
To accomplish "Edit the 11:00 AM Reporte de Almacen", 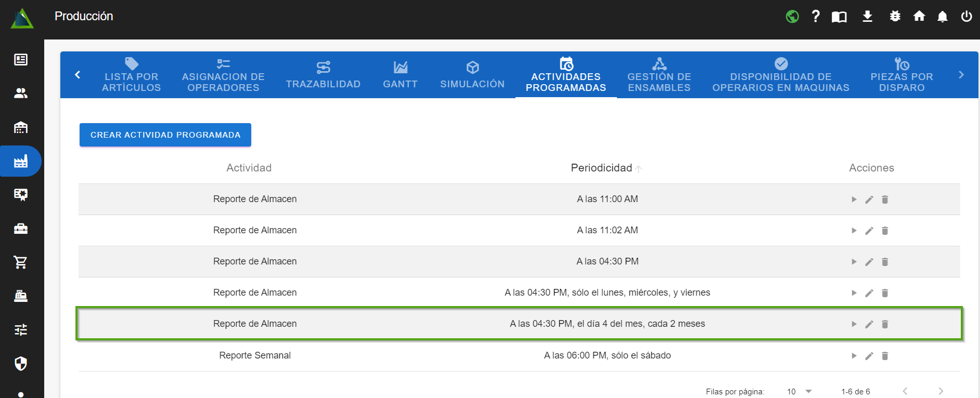I will pyautogui.click(x=869, y=200).
